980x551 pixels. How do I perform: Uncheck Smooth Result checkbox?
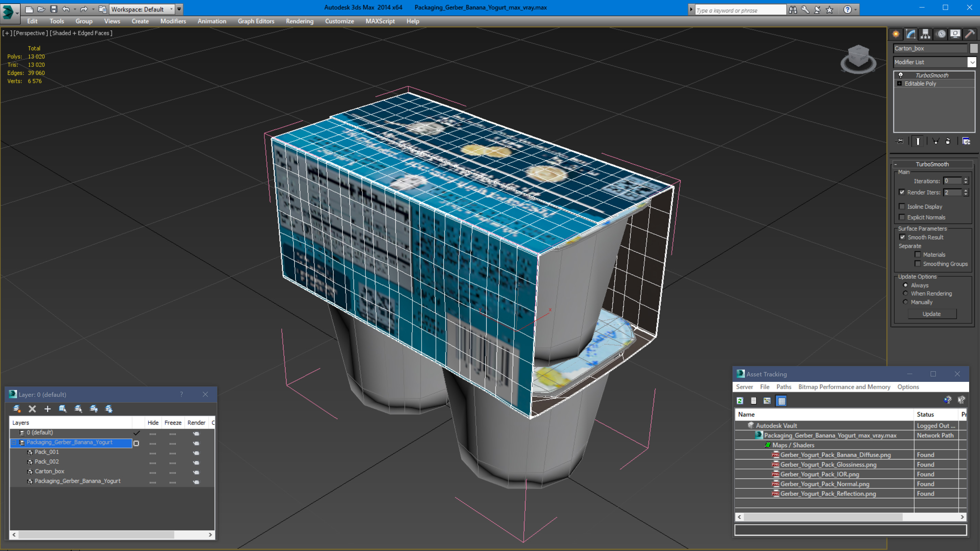[x=902, y=237]
